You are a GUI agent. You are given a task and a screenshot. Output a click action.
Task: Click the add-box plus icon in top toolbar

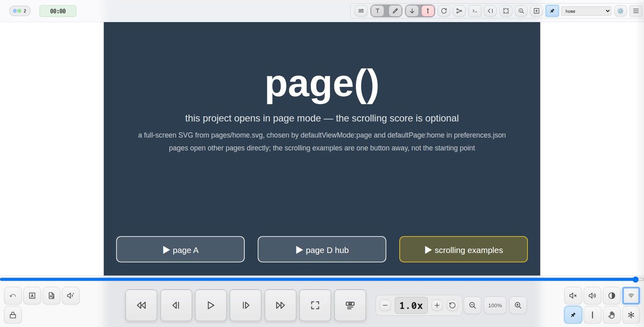tap(536, 11)
